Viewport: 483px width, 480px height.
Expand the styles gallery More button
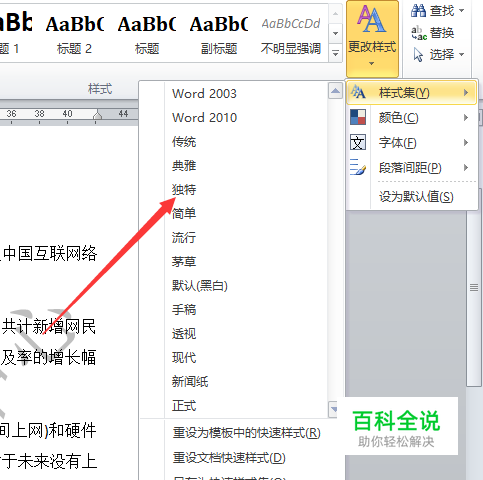[x=335, y=53]
